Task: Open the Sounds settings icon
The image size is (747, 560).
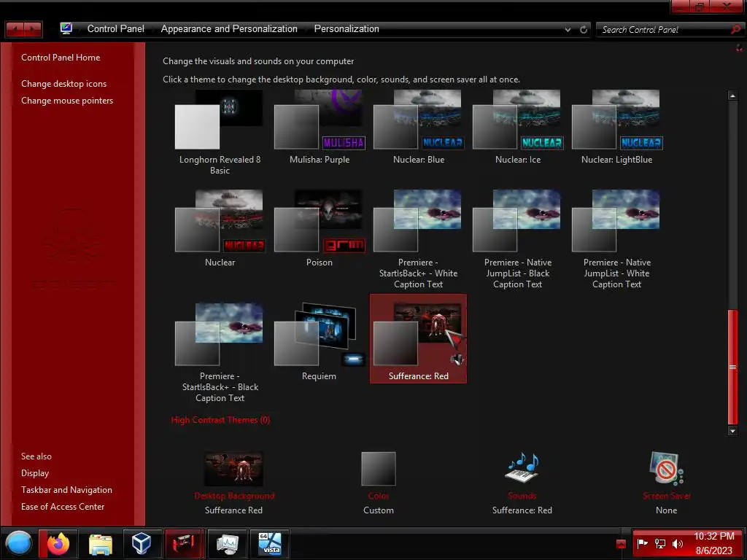Action: click(522, 467)
